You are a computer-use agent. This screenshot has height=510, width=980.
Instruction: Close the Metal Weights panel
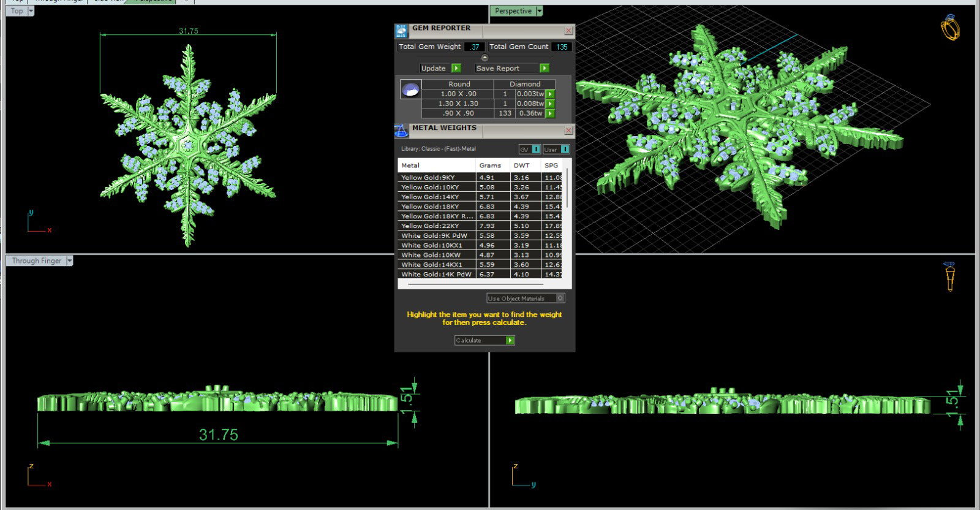(568, 130)
